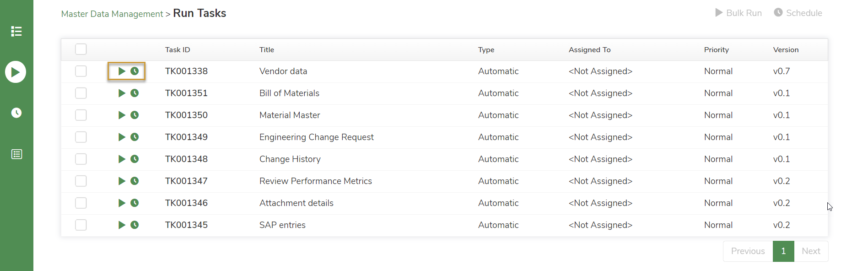Open the Run Tasks sidebar icon
The image size is (868, 271).
16,71
